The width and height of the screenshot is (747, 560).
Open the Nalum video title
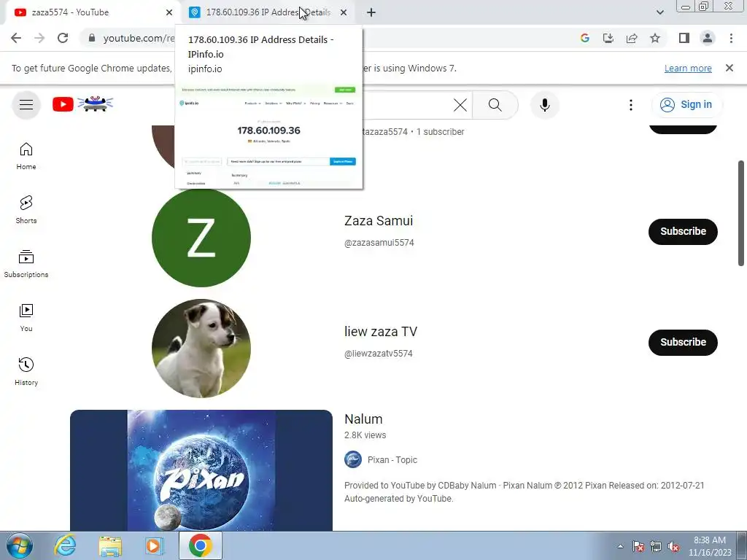(x=363, y=419)
